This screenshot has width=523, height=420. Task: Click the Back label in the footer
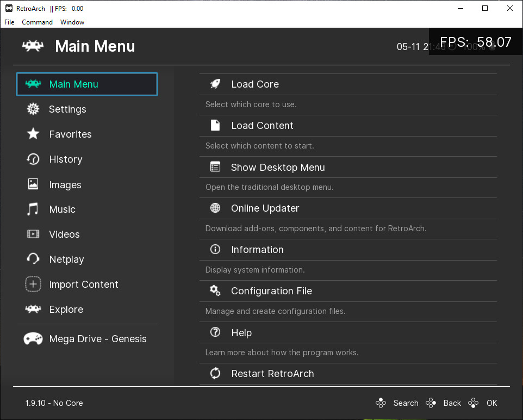[x=452, y=403]
